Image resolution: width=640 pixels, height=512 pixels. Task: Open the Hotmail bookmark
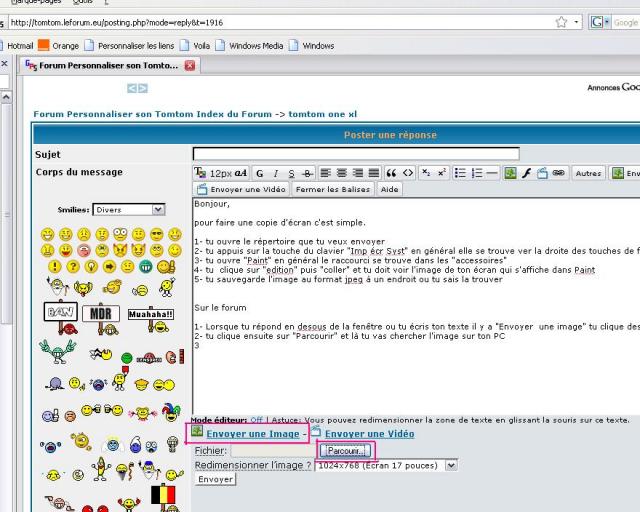tap(20, 46)
